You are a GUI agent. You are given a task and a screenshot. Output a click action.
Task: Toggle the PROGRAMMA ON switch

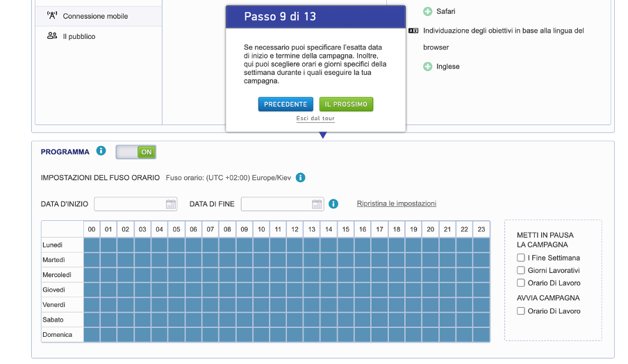click(136, 151)
